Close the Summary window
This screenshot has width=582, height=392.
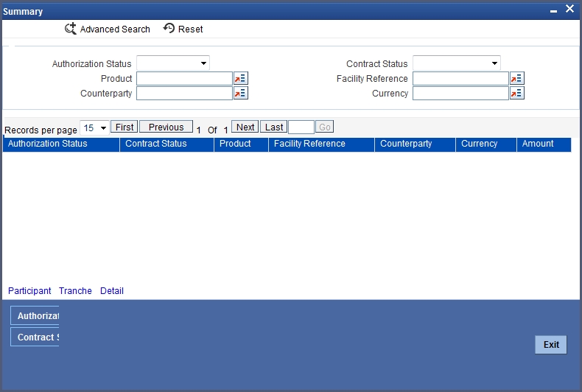tap(569, 9)
